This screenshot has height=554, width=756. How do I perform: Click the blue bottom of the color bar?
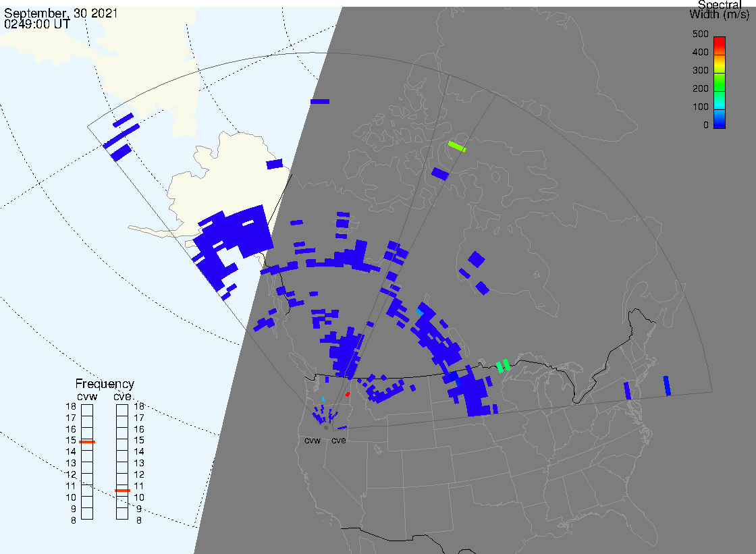pos(720,123)
